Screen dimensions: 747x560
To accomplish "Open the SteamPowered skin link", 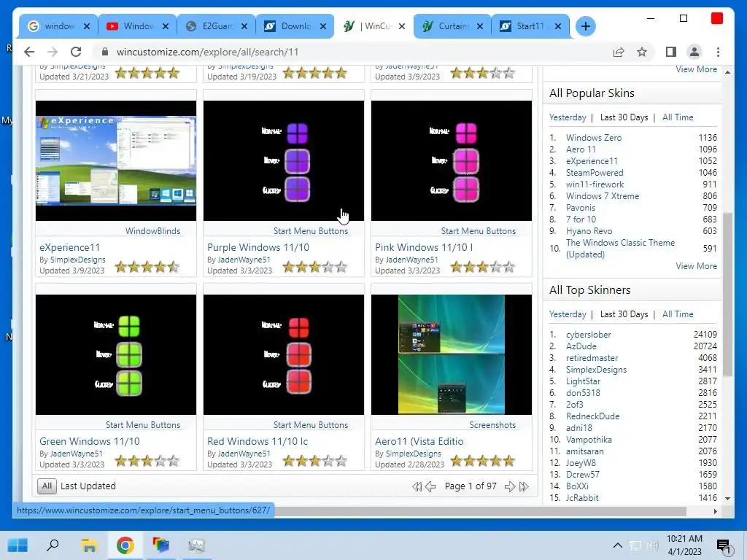I will pos(595,172).
